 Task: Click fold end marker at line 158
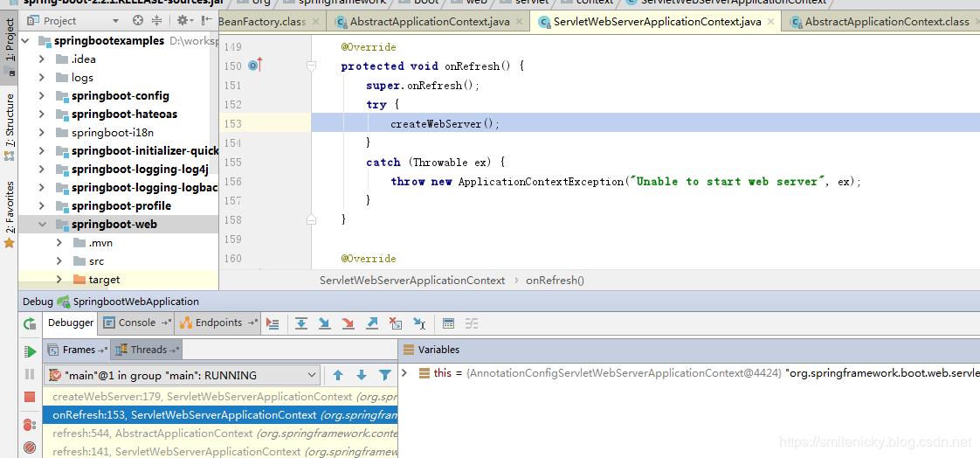click(311, 219)
